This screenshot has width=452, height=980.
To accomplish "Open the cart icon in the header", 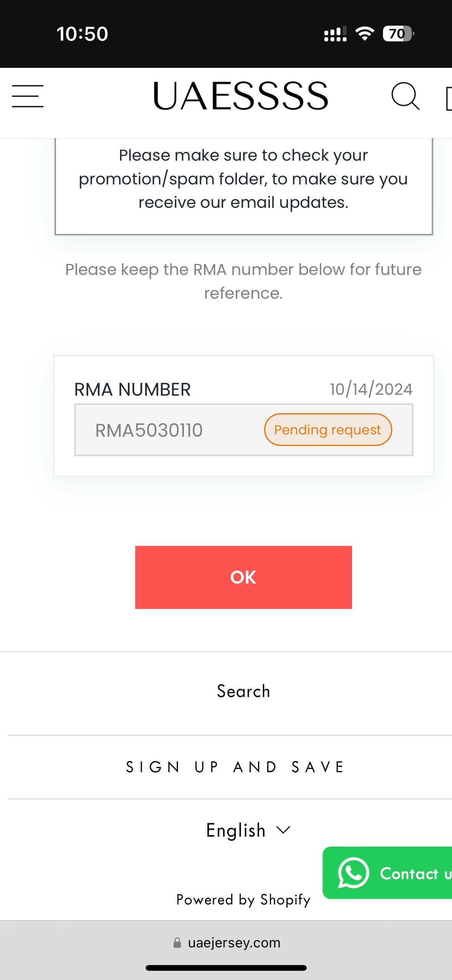I will point(448,99).
